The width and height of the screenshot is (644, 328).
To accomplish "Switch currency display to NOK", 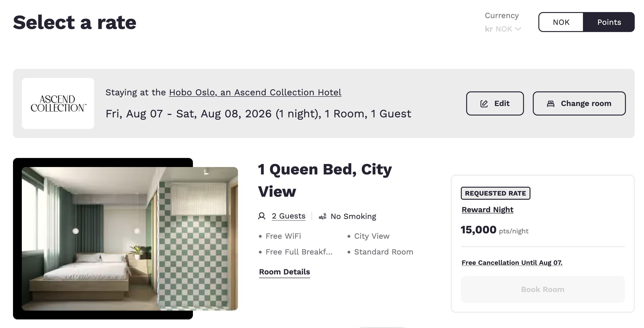I will pos(561,22).
